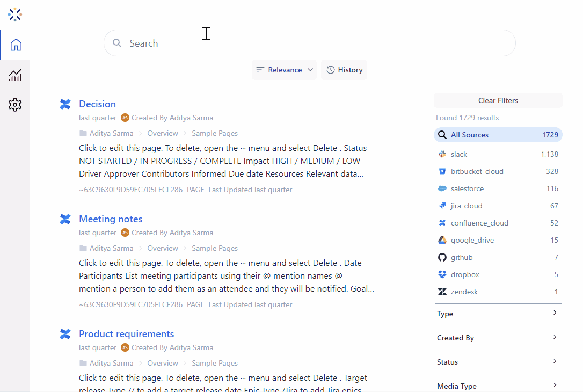Viewport: 583px width, 392px height.
Task: Click the salesforce cloud icon
Action: tap(442, 188)
